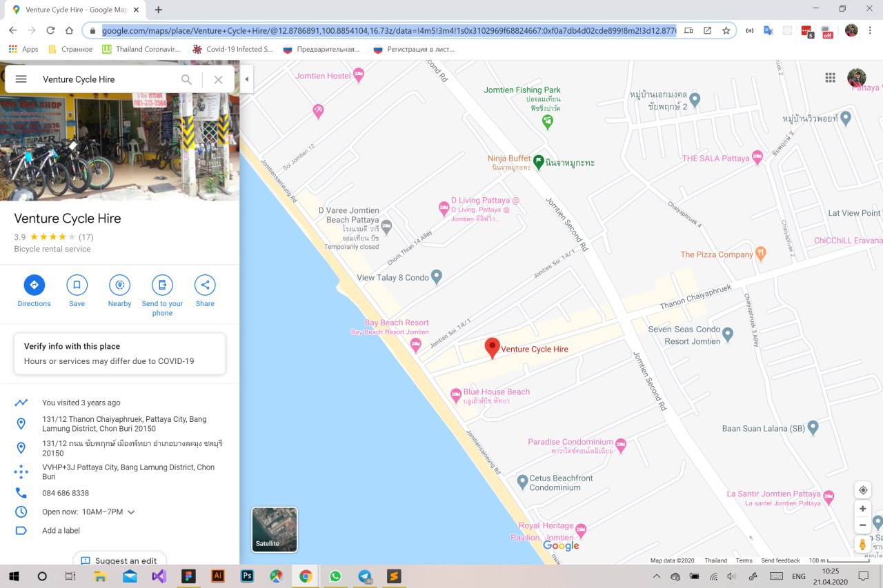This screenshot has height=588, width=883.
Task: Click Baan Suan Lalana marker
Action: pyautogui.click(x=813, y=428)
